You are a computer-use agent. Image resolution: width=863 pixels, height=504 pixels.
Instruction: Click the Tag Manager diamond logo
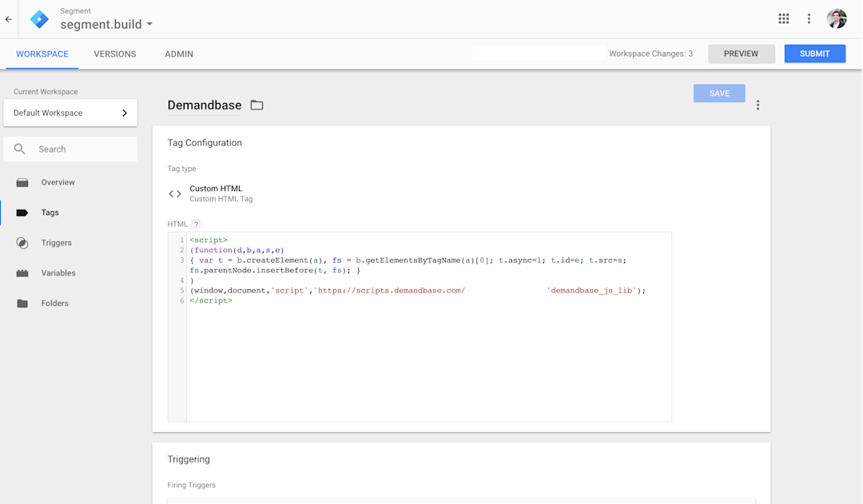click(x=39, y=19)
